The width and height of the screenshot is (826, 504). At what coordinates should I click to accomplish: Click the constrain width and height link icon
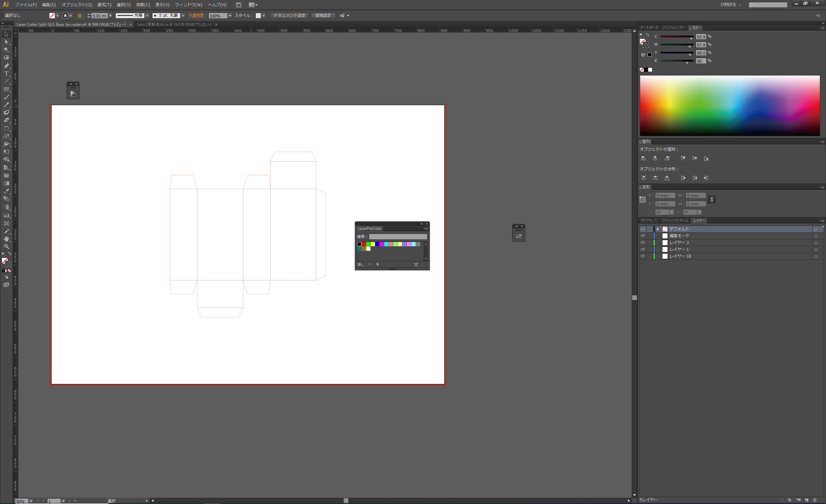pyautogui.click(x=712, y=199)
